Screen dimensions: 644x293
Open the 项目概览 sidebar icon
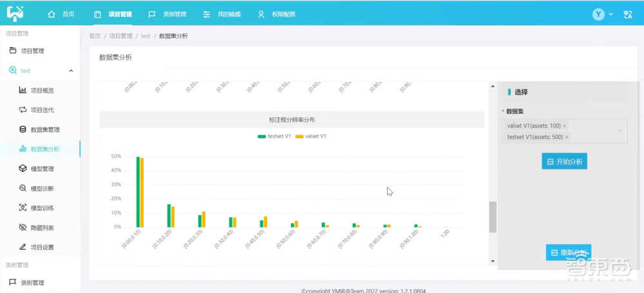pyautogui.click(x=23, y=90)
